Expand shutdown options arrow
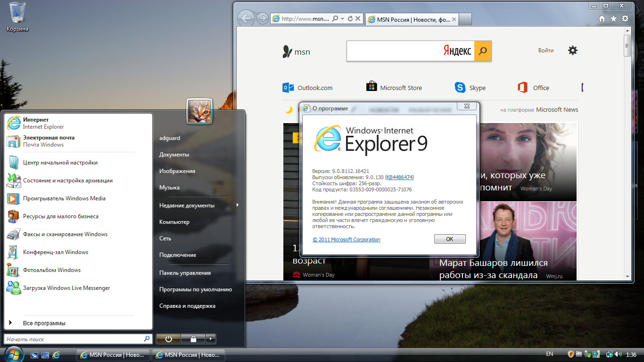The height and width of the screenshot is (362, 644). pyautogui.click(x=211, y=339)
